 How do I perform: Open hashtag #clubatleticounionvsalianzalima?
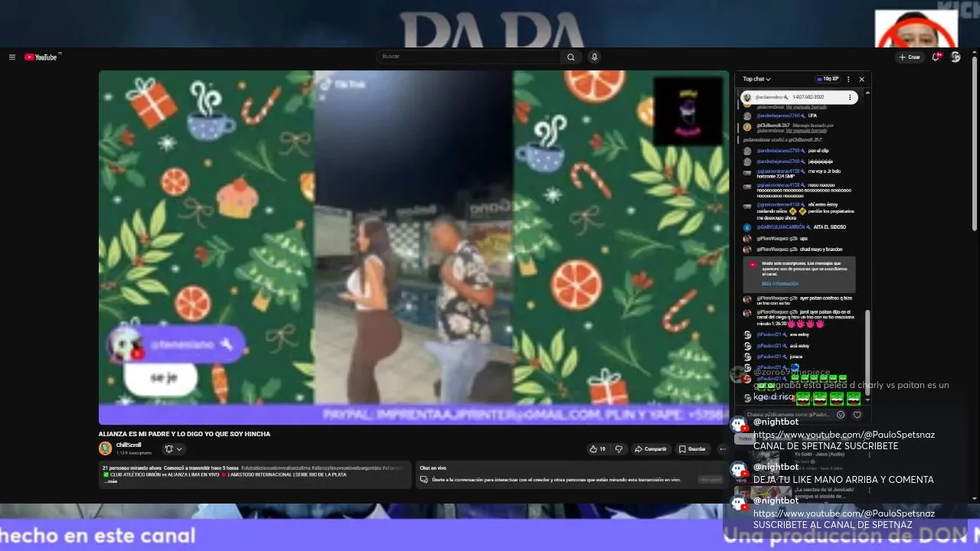click(276, 468)
